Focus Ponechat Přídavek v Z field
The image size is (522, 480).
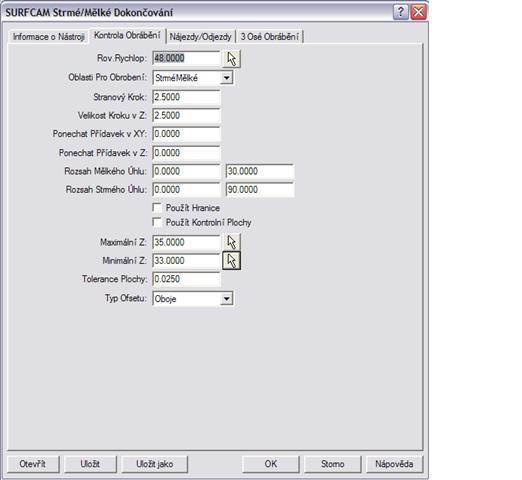click(186, 153)
